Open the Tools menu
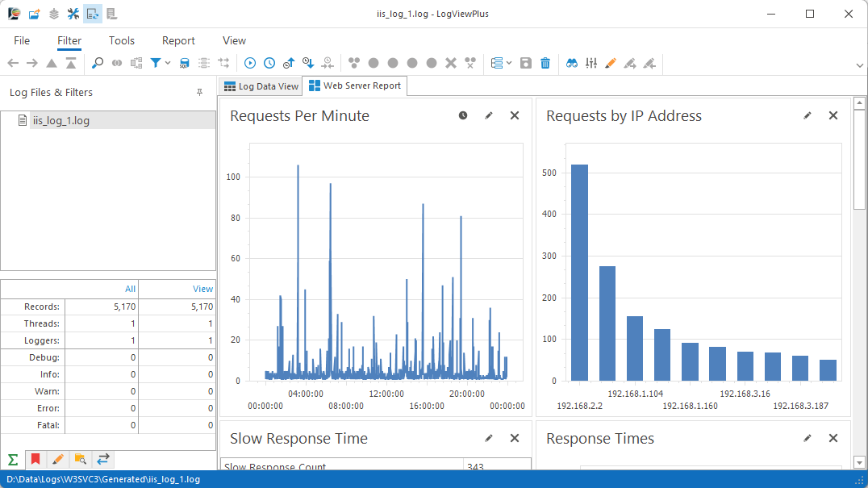The height and width of the screenshot is (488, 868). (x=121, y=40)
